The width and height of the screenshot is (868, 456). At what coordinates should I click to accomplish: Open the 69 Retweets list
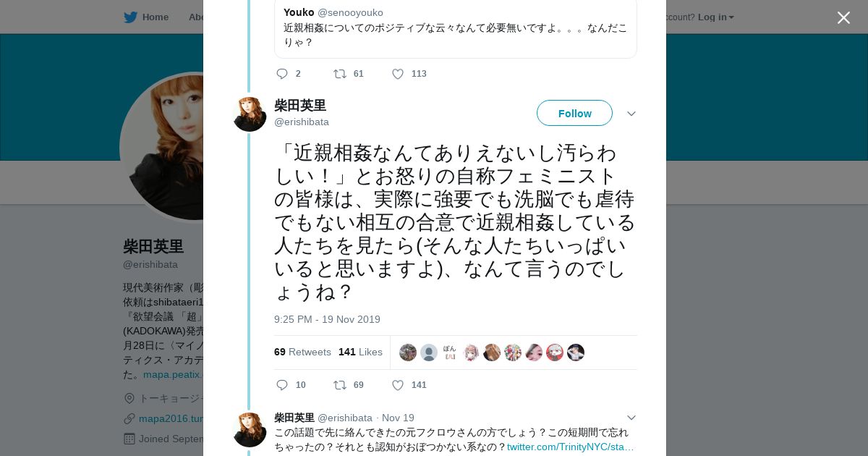tap(302, 352)
